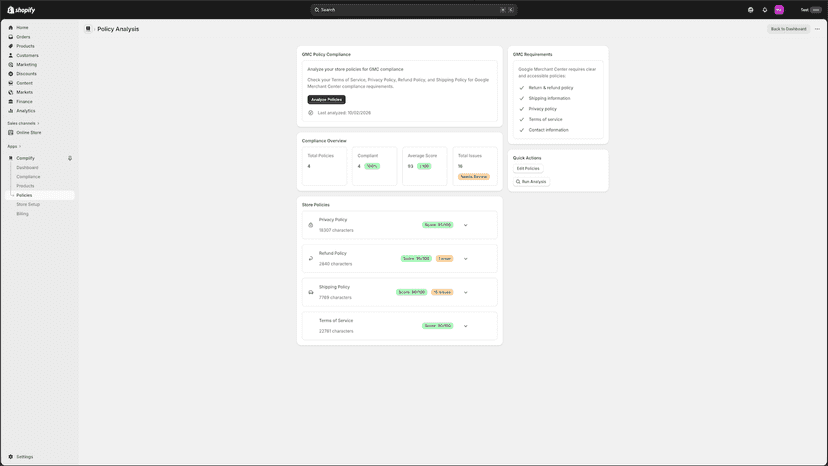Click the Refund Policy return icon
828x466 pixels.
point(310,259)
